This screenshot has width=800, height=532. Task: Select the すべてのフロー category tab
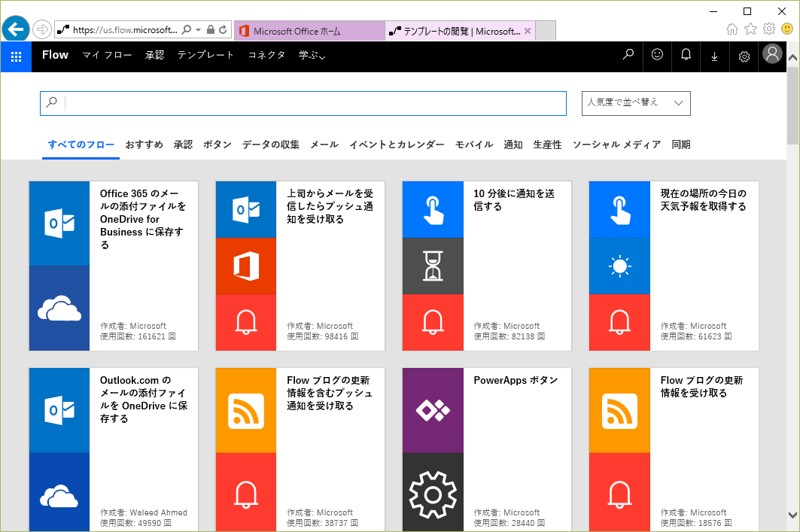81,145
